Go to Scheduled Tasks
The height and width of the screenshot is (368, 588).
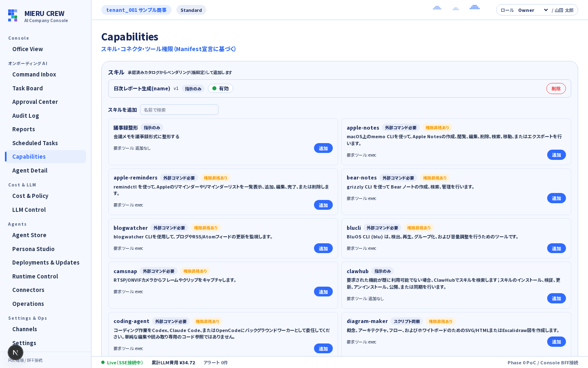pos(45,143)
